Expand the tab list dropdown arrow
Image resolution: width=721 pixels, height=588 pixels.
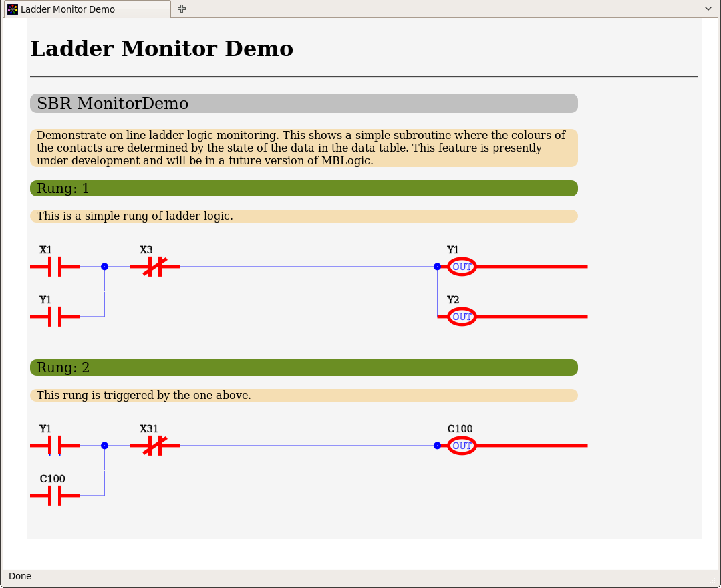708,9
